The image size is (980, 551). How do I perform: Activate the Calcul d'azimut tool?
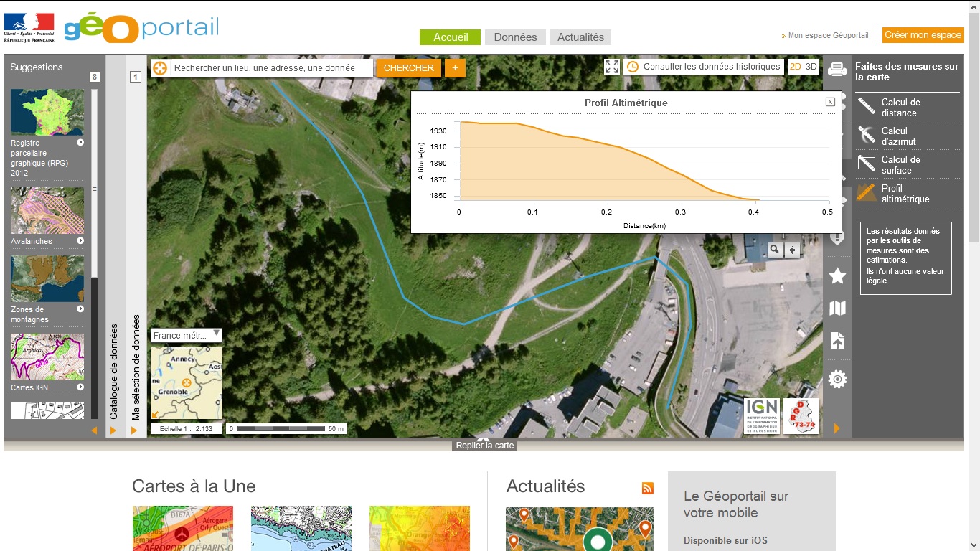pyautogui.click(x=867, y=136)
